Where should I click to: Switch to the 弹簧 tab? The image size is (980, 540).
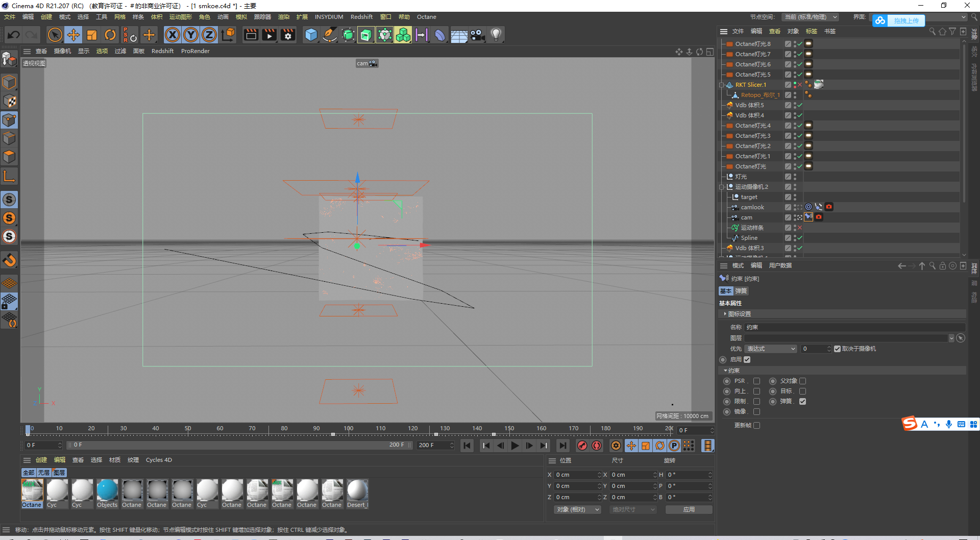(x=741, y=291)
